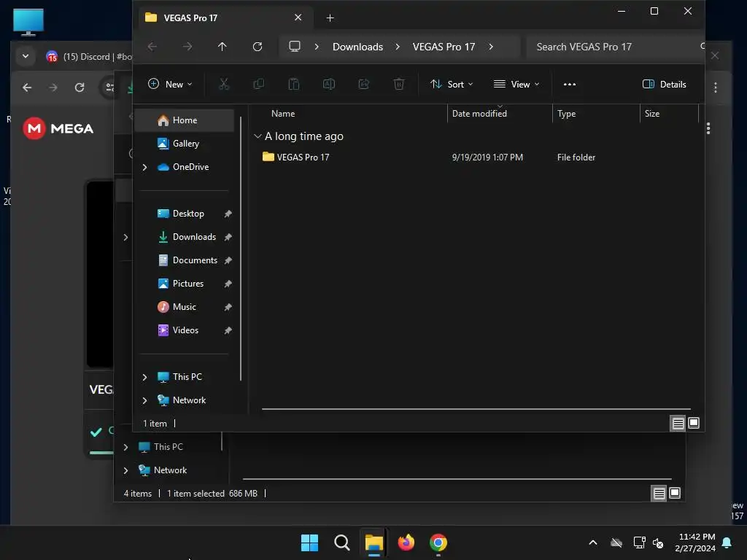Expand This PC in back Explorer window
The height and width of the screenshot is (560, 747).
(125, 447)
